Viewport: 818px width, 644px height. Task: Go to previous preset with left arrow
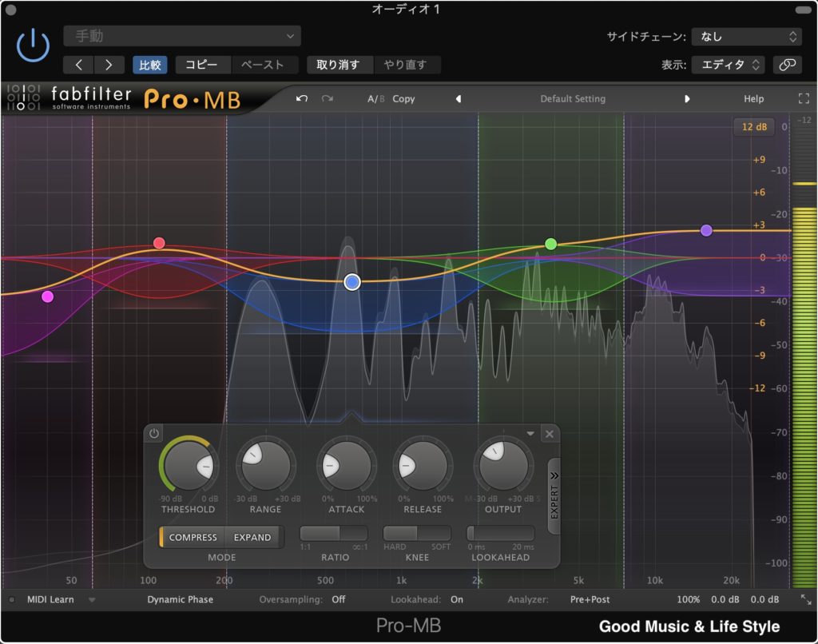point(78,65)
